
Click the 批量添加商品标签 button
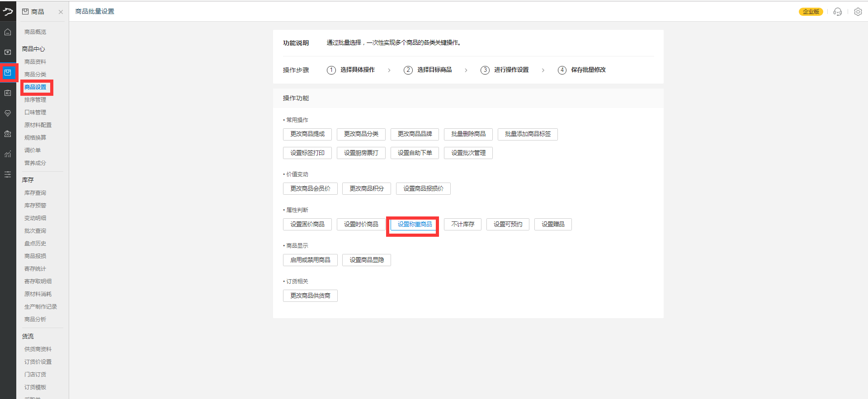[x=528, y=134]
